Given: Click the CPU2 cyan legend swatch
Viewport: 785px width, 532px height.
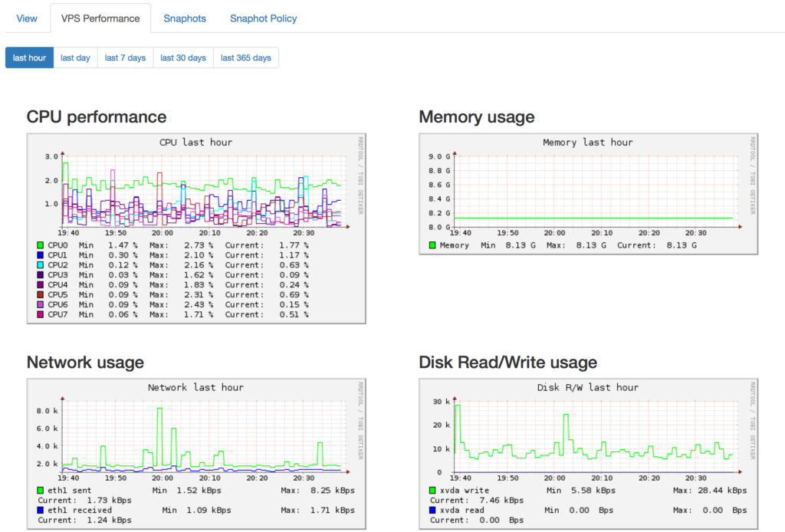Looking at the screenshot, I should [x=40, y=264].
